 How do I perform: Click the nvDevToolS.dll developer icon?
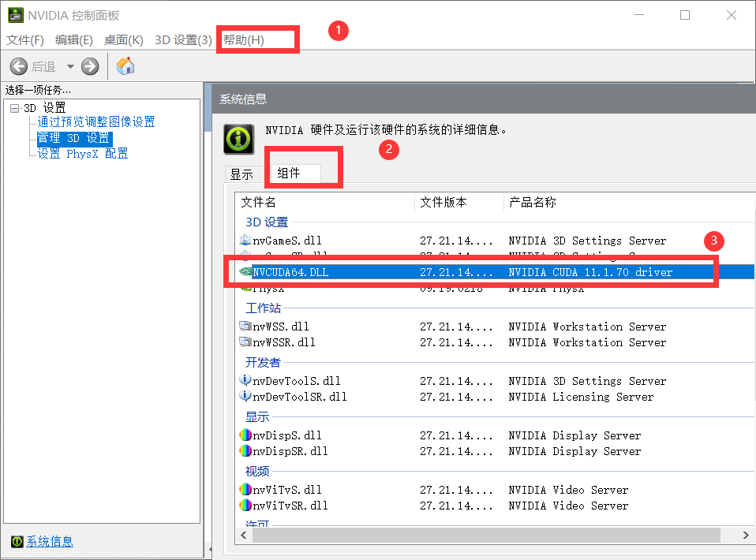[x=245, y=381]
